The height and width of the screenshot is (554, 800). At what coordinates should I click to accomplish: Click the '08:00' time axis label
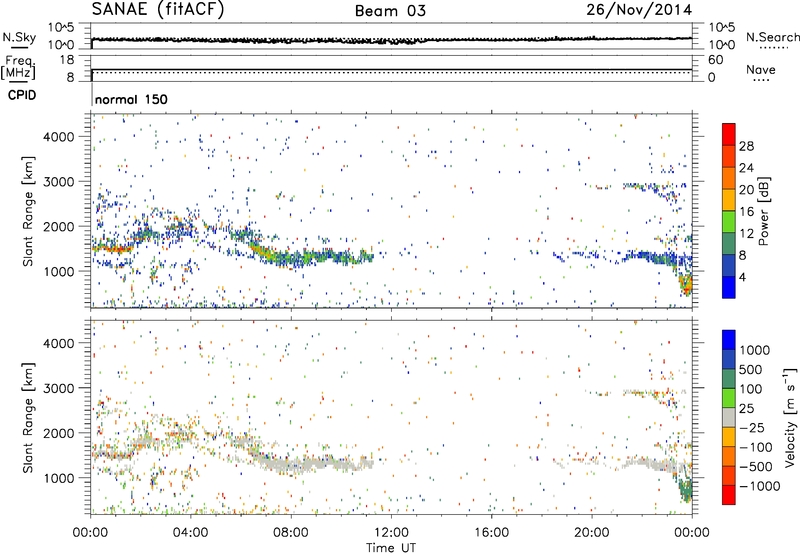coord(291,533)
